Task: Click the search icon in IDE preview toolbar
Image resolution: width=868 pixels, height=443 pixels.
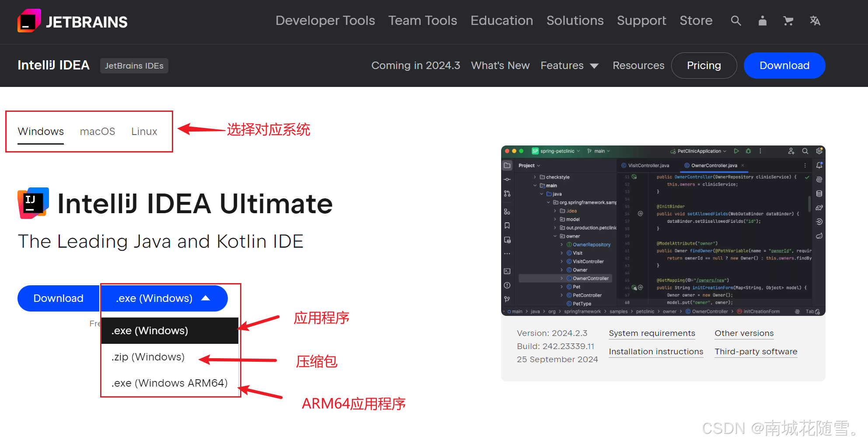Action: tap(805, 151)
